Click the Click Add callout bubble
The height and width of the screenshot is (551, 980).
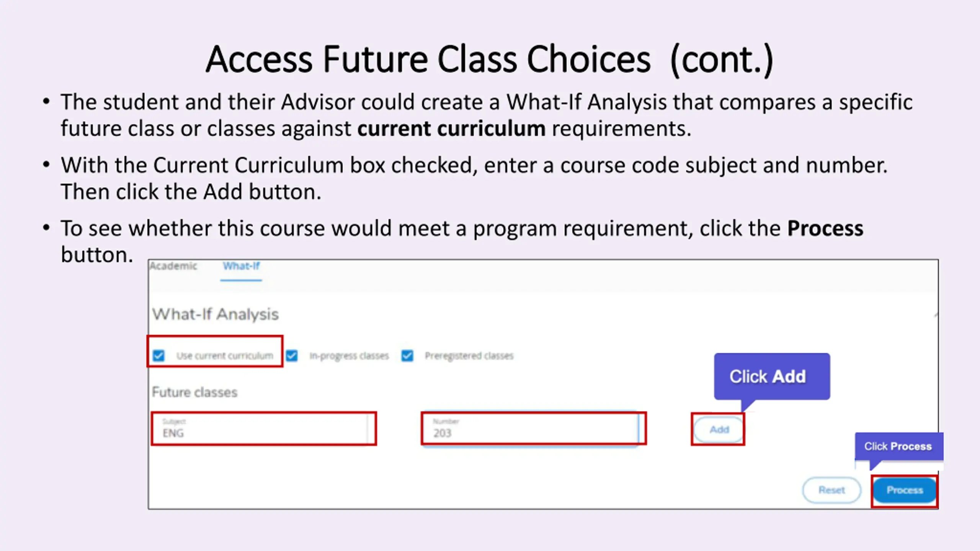772,377
